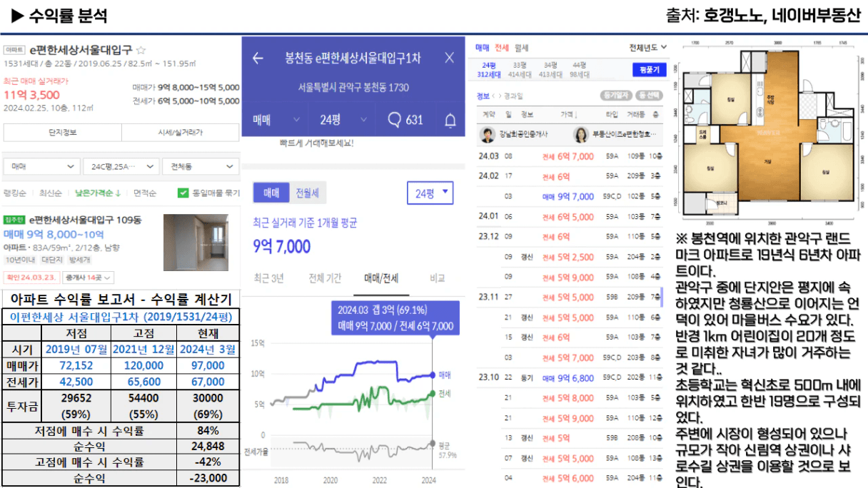Click the 정보 label above the transaction table
Image resolution: width=868 pixels, height=488 pixels.
click(x=483, y=96)
